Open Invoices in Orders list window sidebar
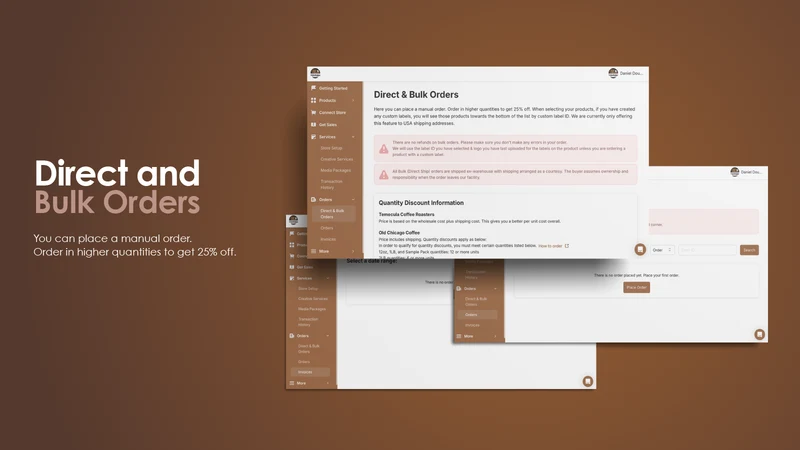Image resolution: width=800 pixels, height=450 pixels. point(472,325)
